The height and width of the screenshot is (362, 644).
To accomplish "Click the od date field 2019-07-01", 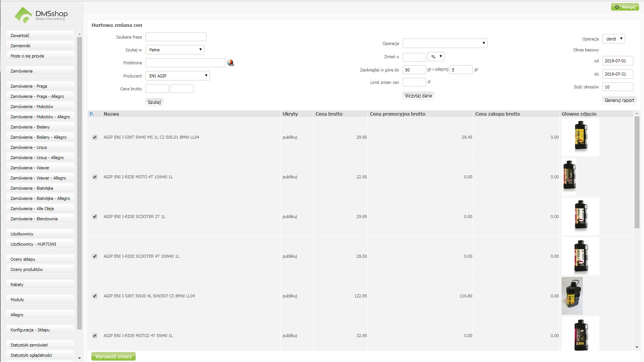I will coord(618,60).
